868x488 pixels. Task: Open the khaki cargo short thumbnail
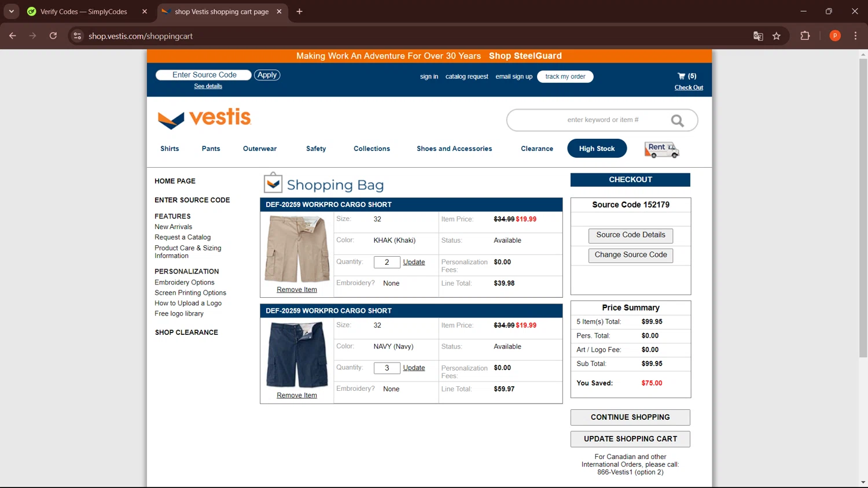297,249
